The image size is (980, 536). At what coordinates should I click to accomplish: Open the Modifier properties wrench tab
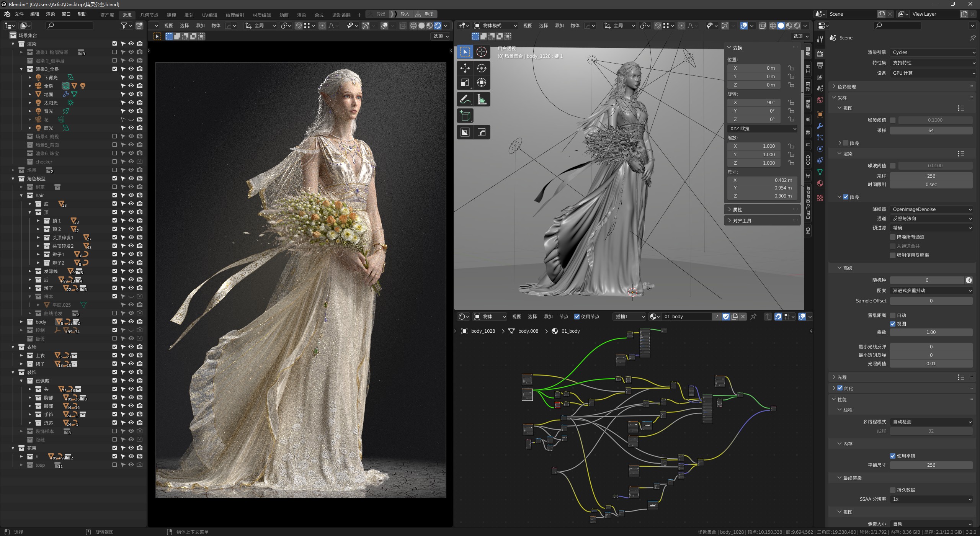(x=820, y=126)
